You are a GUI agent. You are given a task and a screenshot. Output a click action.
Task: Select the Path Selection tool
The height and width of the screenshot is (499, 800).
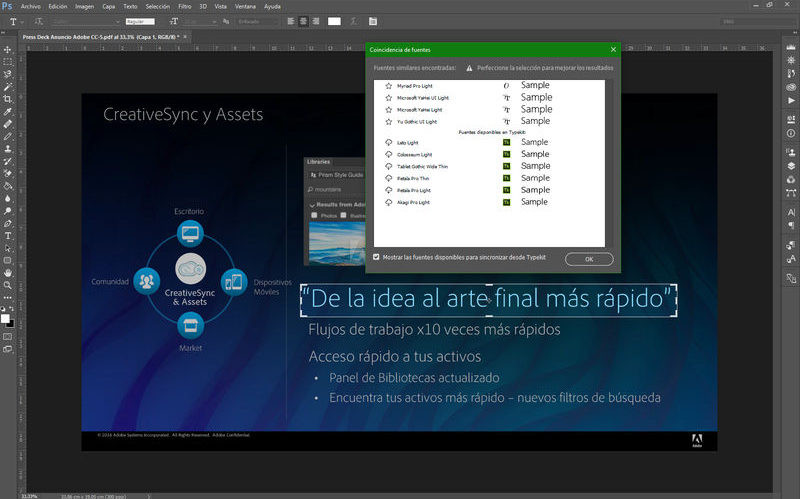pos(8,248)
